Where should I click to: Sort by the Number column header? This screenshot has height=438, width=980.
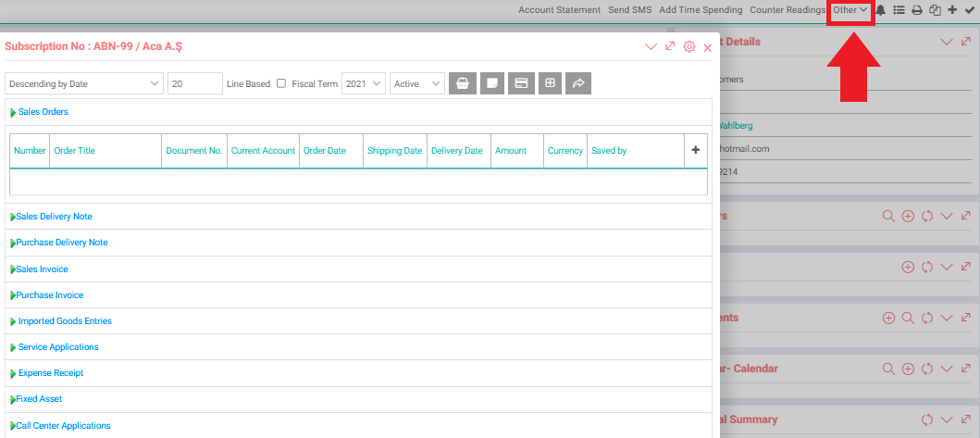pos(30,151)
